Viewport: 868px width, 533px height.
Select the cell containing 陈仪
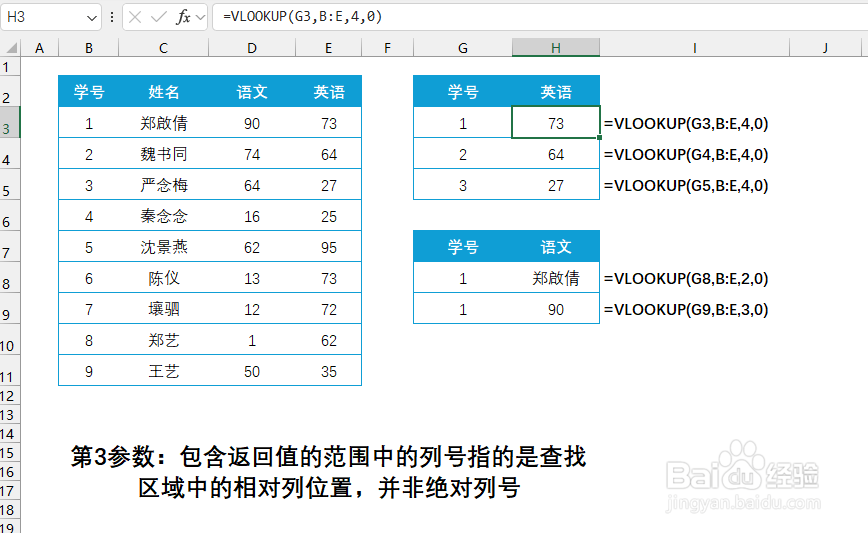[163, 278]
